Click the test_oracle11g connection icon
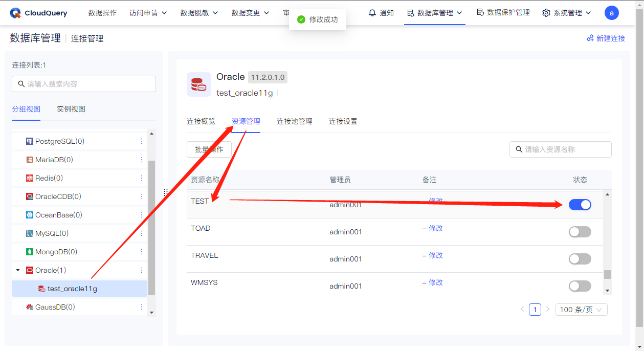 (42, 289)
